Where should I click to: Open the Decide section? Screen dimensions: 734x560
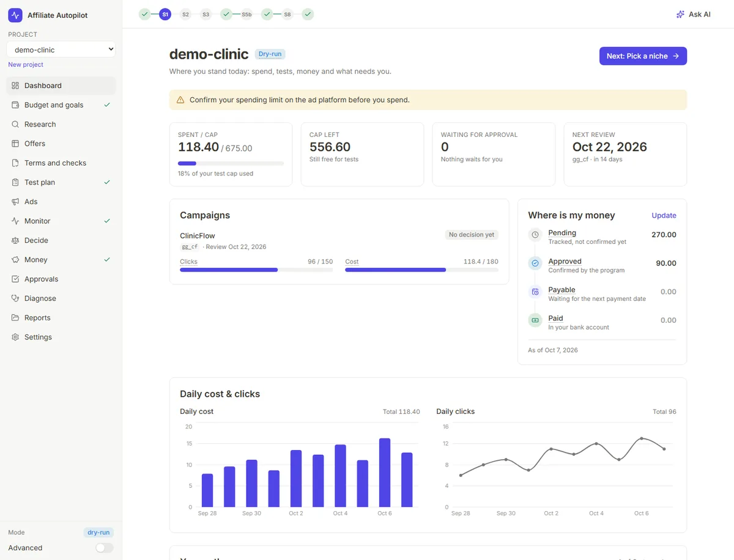(61, 240)
